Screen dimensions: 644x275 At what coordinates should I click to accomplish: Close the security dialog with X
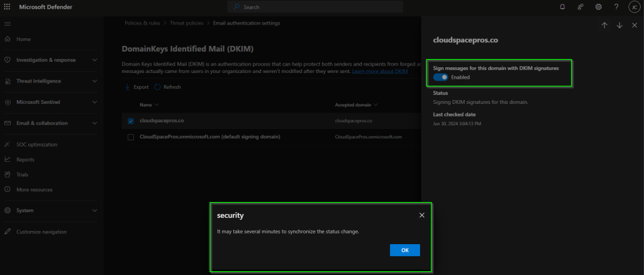click(x=422, y=215)
